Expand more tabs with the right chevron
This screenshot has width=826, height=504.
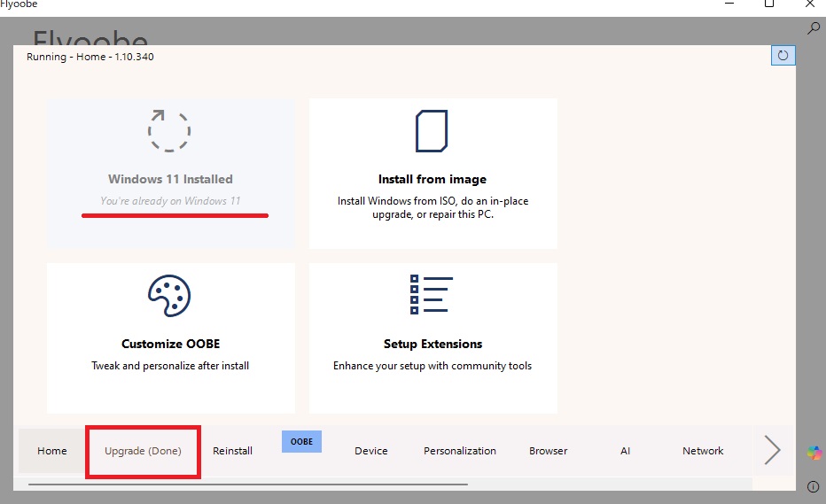point(772,451)
